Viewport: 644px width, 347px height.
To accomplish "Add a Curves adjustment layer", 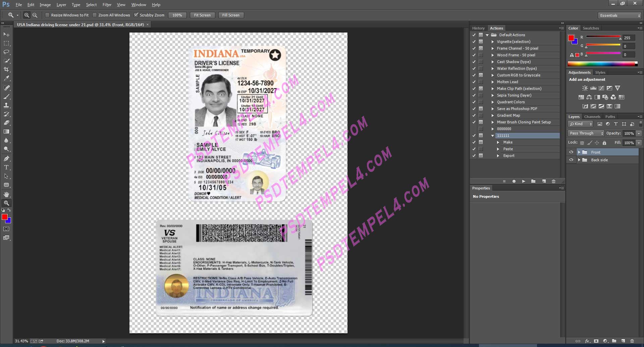I will (x=601, y=88).
